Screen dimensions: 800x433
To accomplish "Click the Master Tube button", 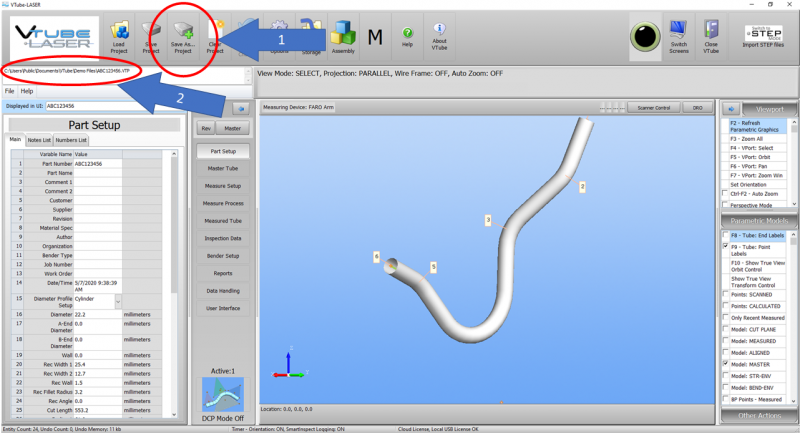I will 223,168.
